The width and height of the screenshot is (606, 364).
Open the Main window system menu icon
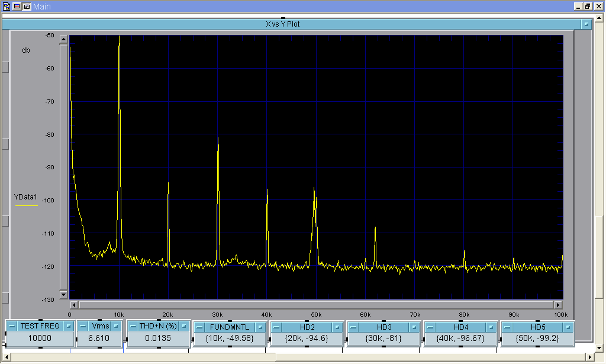[7, 6]
